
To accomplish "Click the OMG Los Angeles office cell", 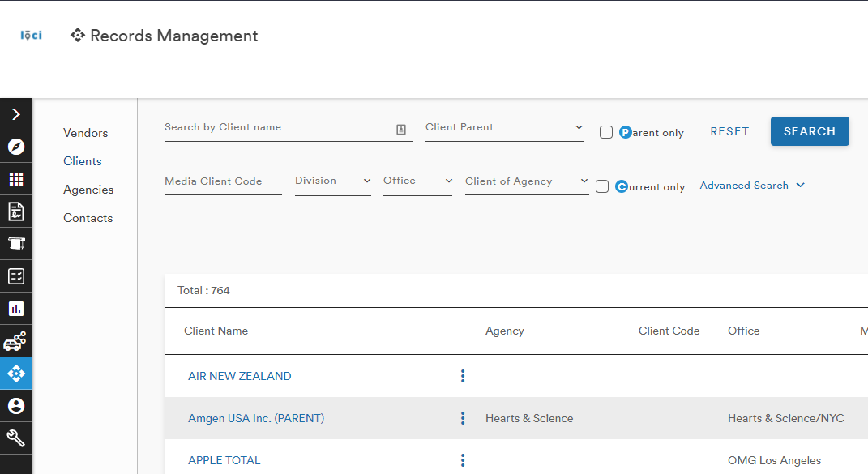I will coord(775,460).
